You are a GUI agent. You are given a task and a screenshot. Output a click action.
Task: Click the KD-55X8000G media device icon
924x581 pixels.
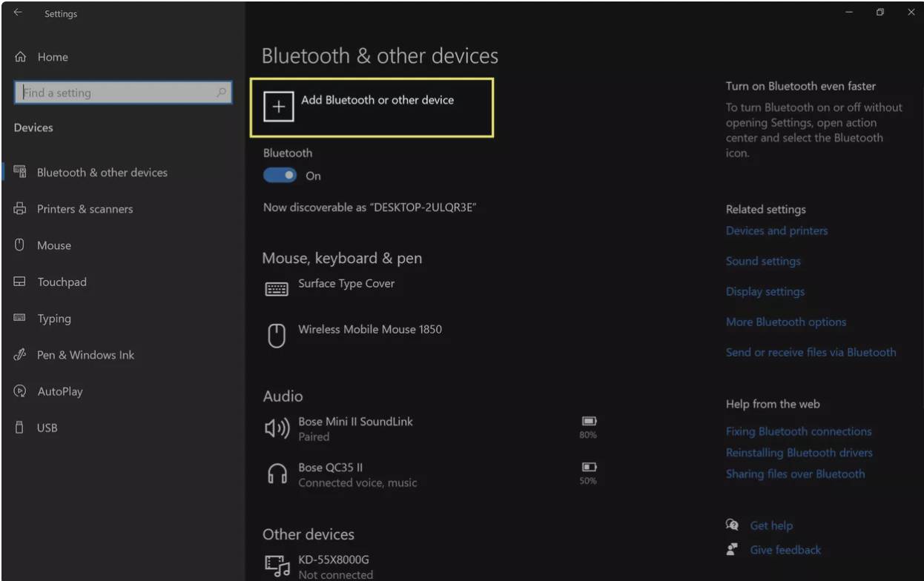pyautogui.click(x=277, y=566)
